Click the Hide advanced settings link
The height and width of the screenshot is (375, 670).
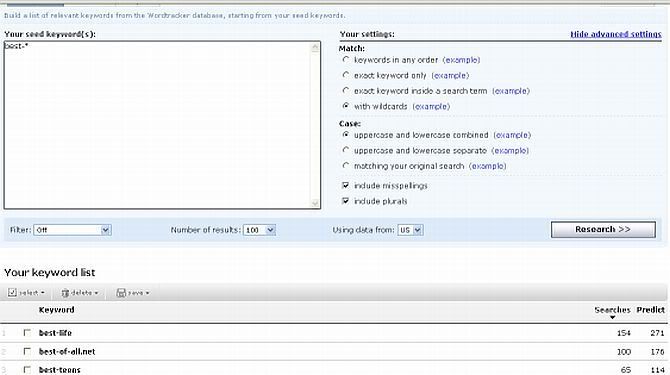click(616, 34)
